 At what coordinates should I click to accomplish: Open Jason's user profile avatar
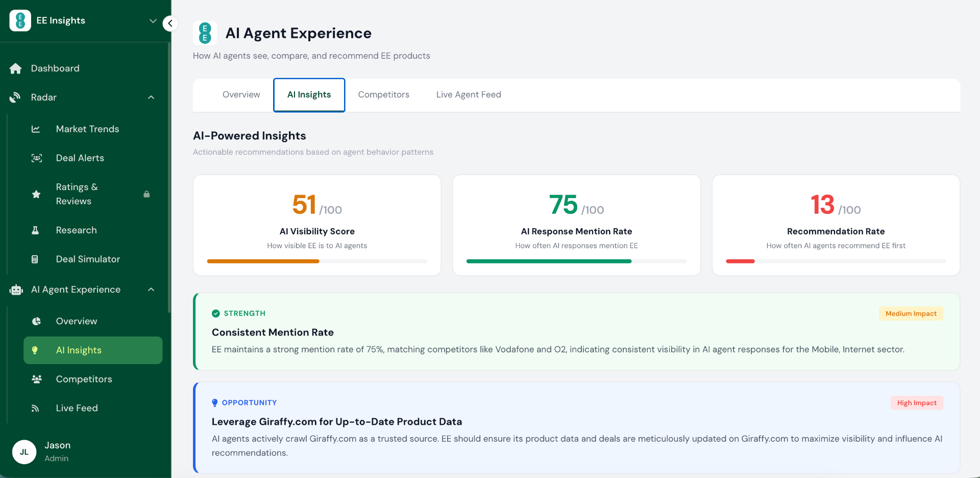pyautogui.click(x=24, y=452)
